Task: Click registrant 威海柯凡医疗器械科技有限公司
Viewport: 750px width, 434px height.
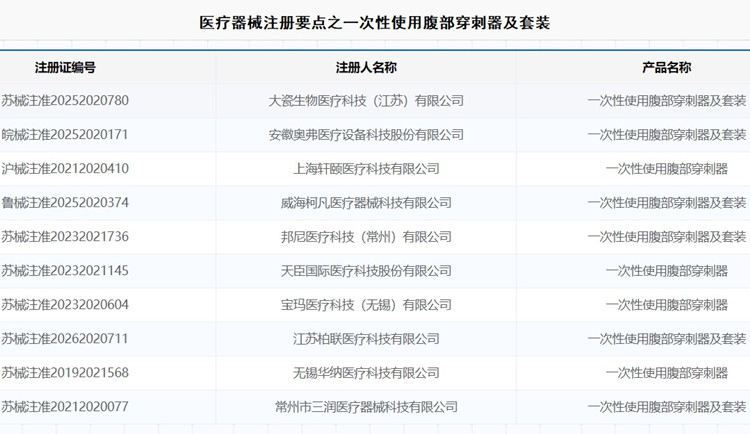Action: pyautogui.click(x=366, y=202)
